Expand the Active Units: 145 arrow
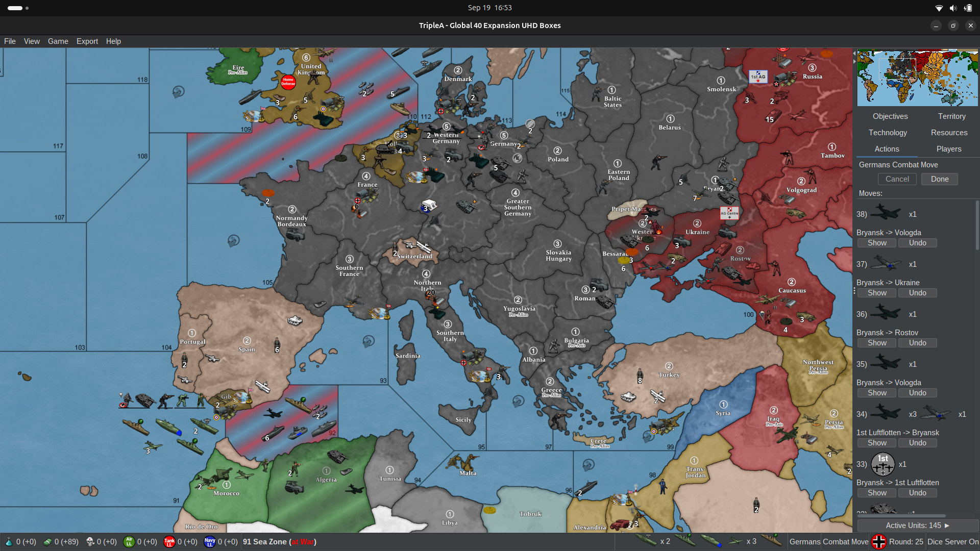Screen dimensions: 980x551 [x=947, y=525]
